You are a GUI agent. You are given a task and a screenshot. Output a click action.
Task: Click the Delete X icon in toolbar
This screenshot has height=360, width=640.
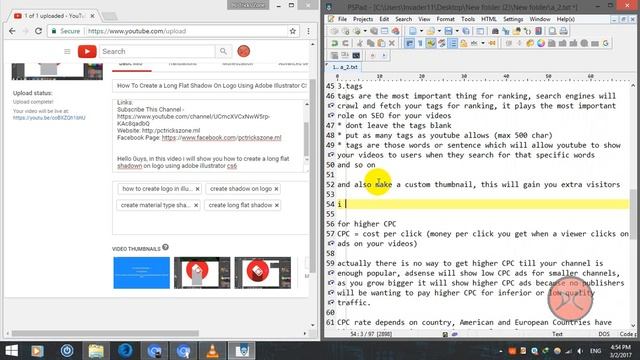point(392,43)
